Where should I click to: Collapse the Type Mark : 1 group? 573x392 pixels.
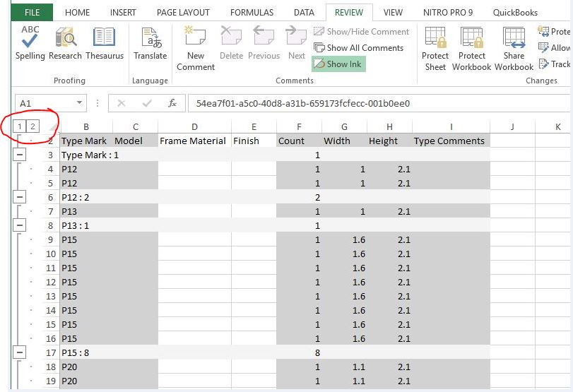tap(20, 155)
